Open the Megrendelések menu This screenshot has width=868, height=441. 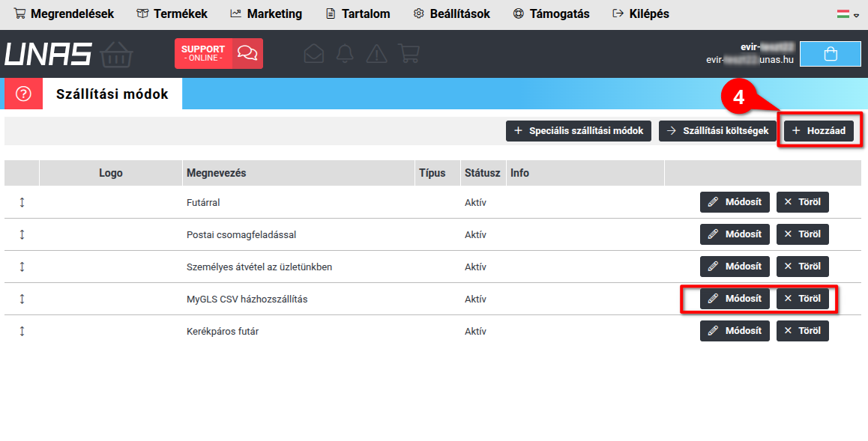pyautogui.click(x=64, y=13)
